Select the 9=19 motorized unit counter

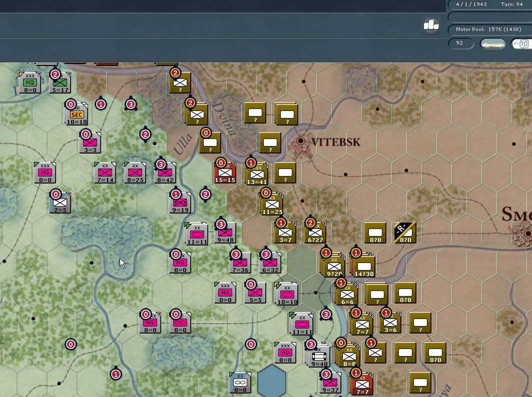[x=180, y=202]
